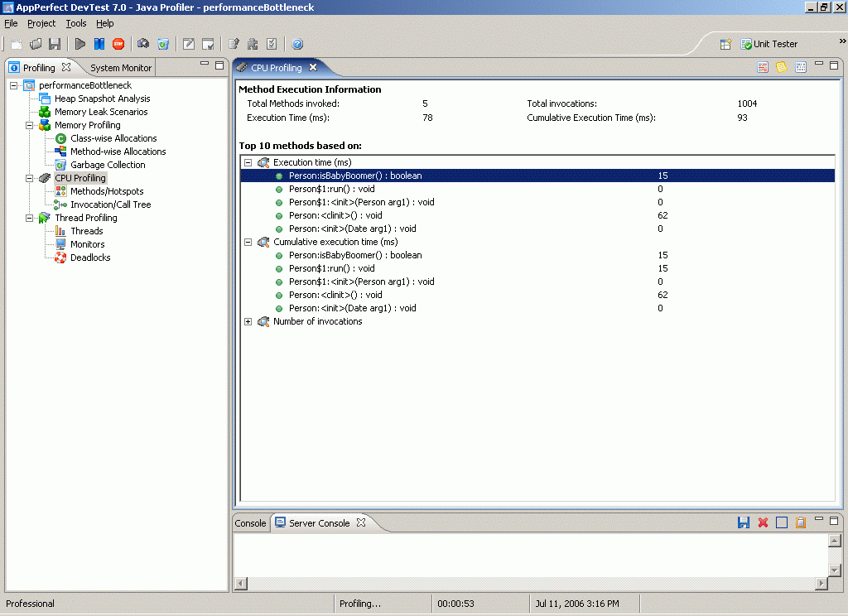Select Monitors in the tree
Screen dimensions: 848x616
[88, 244]
